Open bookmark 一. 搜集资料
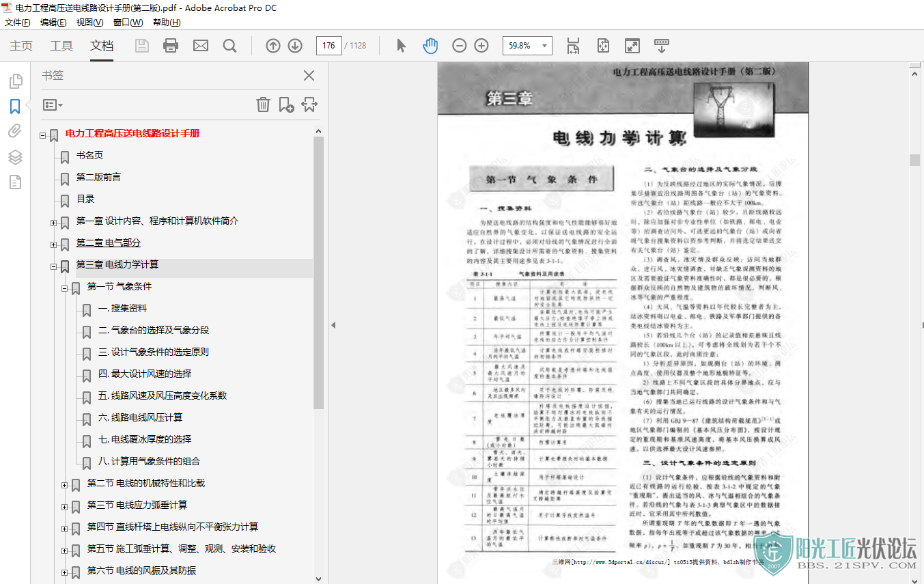 pos(122,308)
